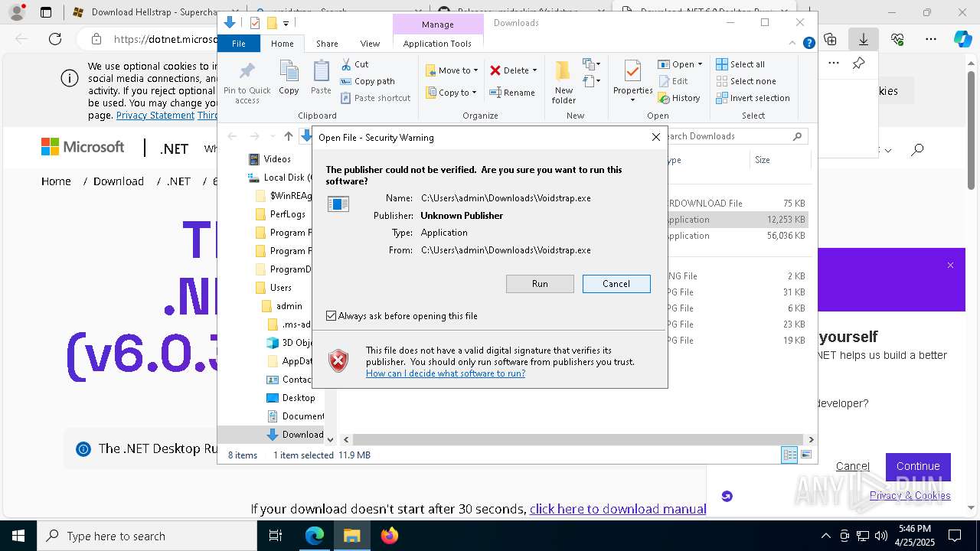The width and height of the screenshot is (980, 551).
Task: Click the Pin to Quick access icon
Action: pyautogui.click(x=247, y=72)
